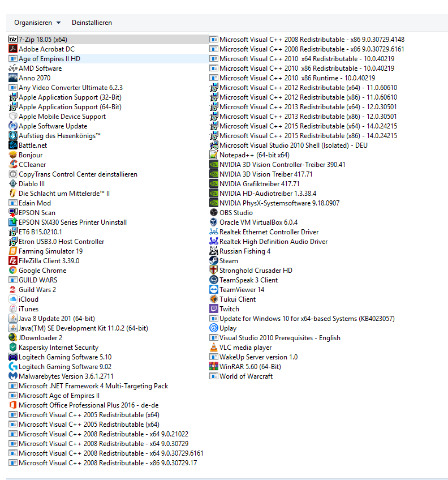Click the 'Tukui Client' entry
Screen dimensions: 448x480
[x=232, y=299]
